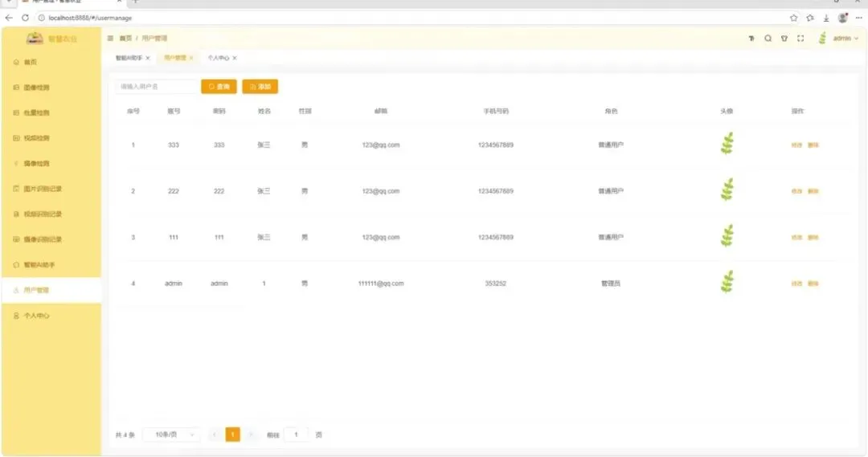Click 修改 for the admin row
Image resolution: width=868 pixels, height=457 pixels.
796,284
